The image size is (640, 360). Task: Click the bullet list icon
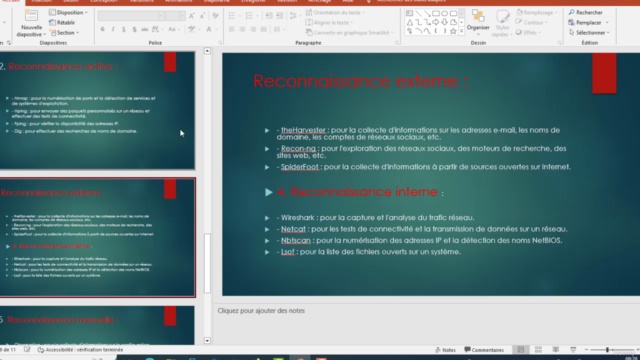[232, 16]
